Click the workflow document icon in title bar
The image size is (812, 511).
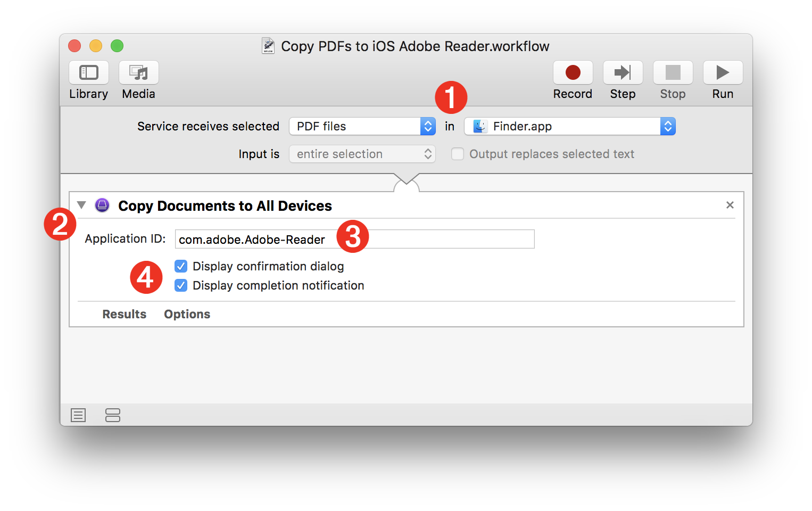(268, 46)
